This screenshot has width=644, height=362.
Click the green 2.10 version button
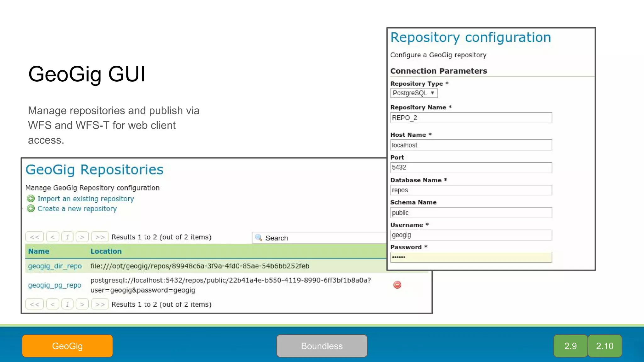[605, 346]
